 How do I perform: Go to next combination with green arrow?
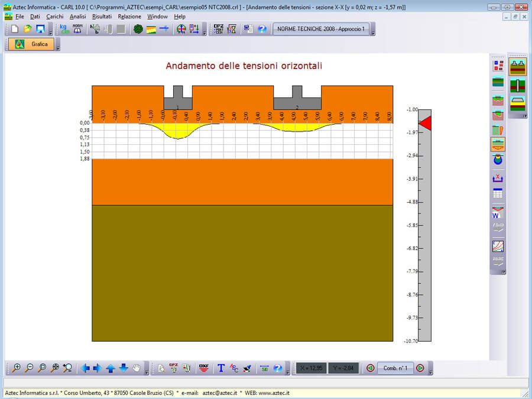coord(420,368)
